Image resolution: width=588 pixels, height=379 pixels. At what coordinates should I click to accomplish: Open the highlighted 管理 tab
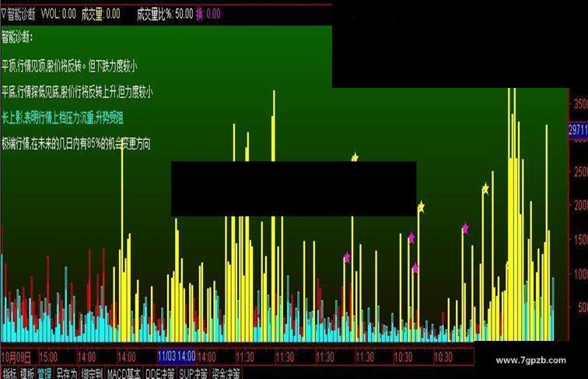(x=44, y=374)
